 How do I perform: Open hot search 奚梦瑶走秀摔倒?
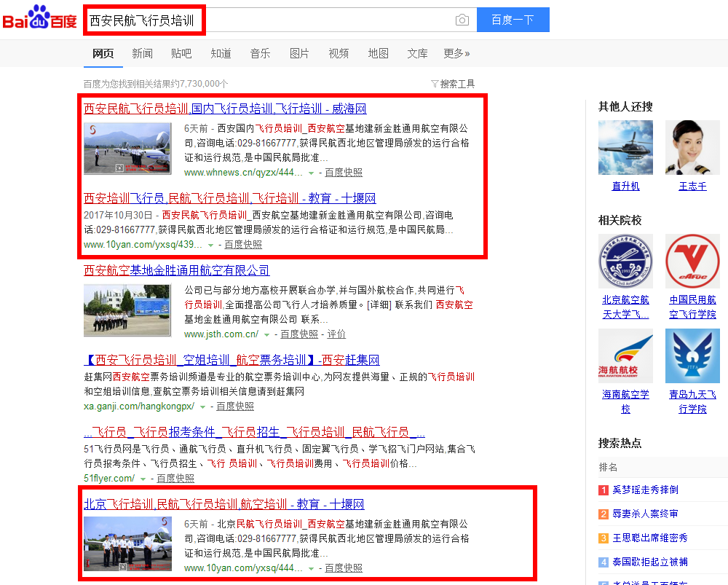645,490
